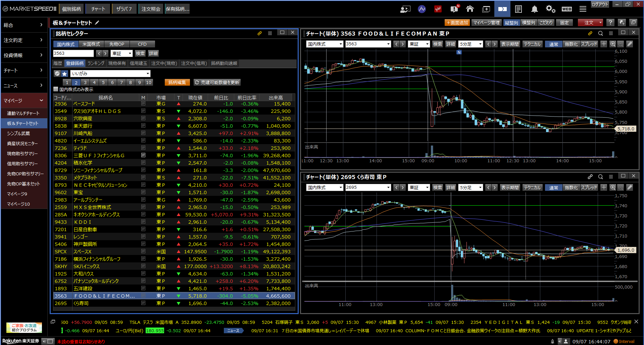Viewport: 644px width, 345px height.
Task: Click the WEB icon in top toolbar
Action: [567, 9]
